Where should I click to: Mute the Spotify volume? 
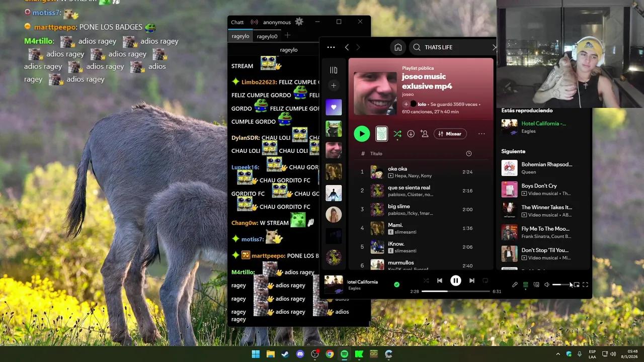pos(547,285)
